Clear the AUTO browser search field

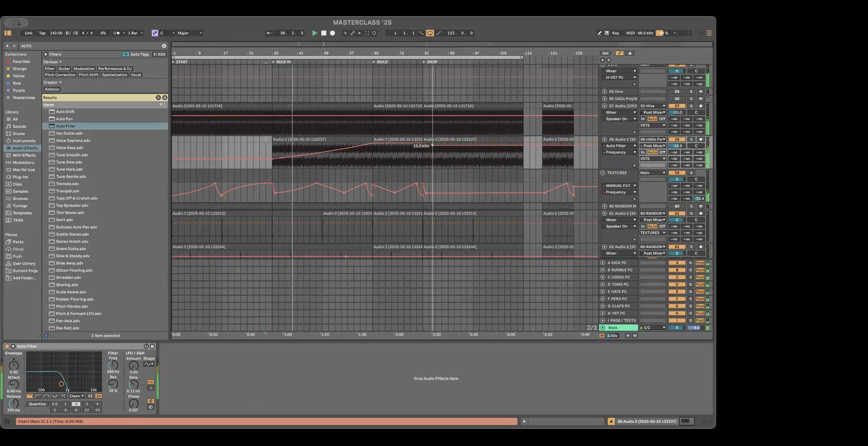click(x=164, y=46)
